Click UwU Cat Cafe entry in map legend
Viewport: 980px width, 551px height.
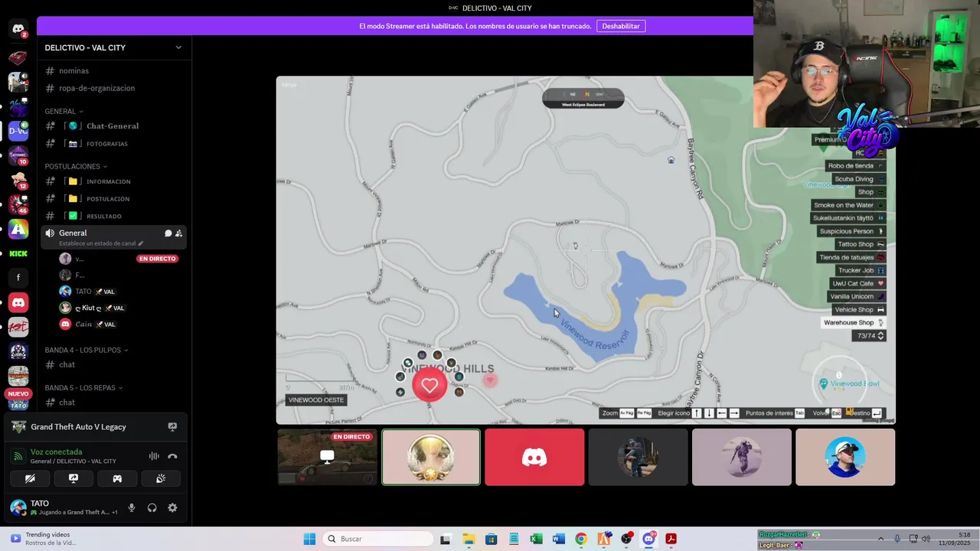click(x=858, y=283)
